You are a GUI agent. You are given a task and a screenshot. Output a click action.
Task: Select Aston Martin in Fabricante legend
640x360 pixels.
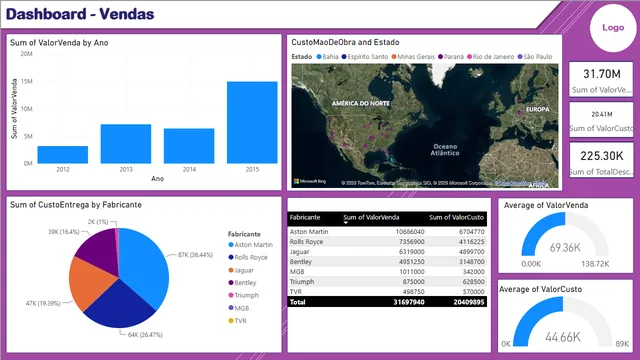(x=250, y=245)
